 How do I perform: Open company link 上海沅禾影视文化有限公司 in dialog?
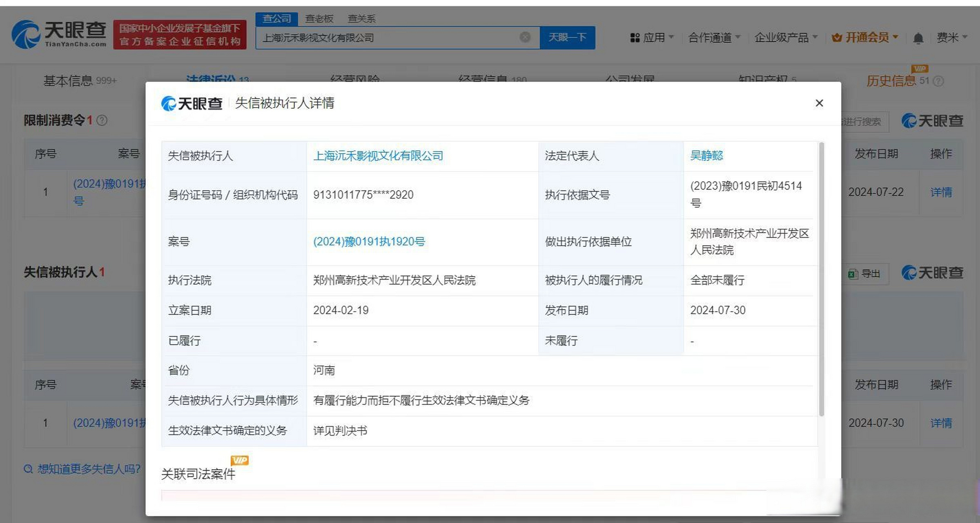[378, 156]
